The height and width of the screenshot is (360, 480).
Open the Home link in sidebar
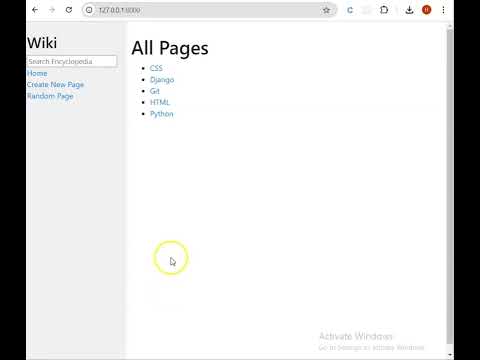pos(37,73)
